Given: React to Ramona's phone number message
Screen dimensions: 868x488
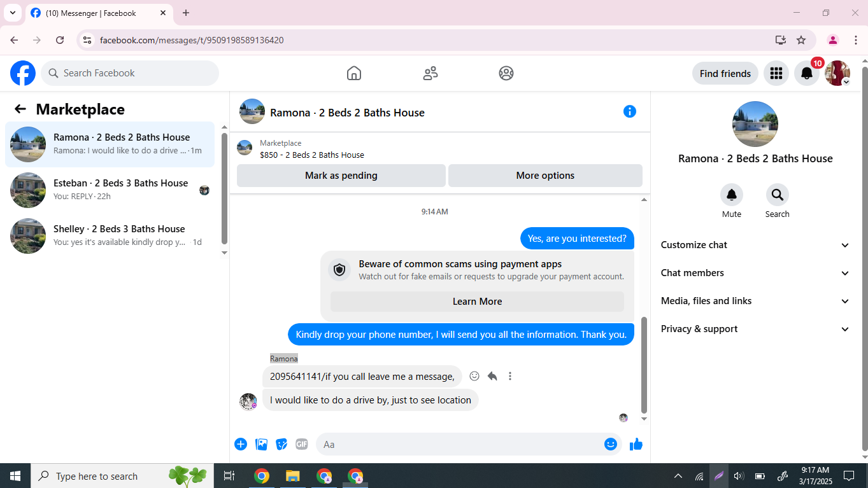Looking at the screenshot, I should pos(474,376).
